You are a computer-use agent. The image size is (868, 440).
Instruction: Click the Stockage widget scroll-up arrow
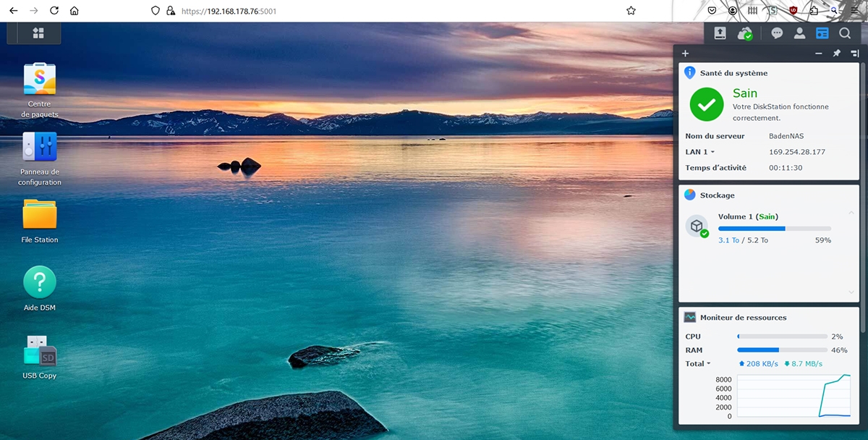851,212
